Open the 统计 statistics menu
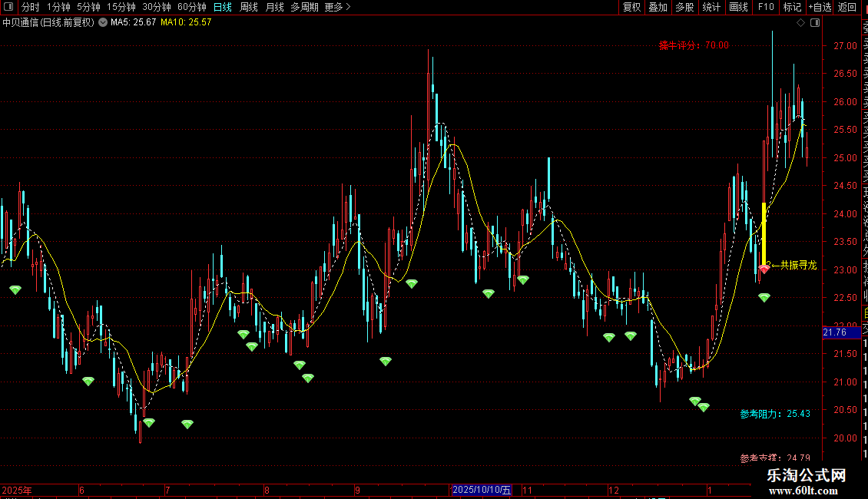The height and width of the screenshot is (499, 868). tap(711, 7)
